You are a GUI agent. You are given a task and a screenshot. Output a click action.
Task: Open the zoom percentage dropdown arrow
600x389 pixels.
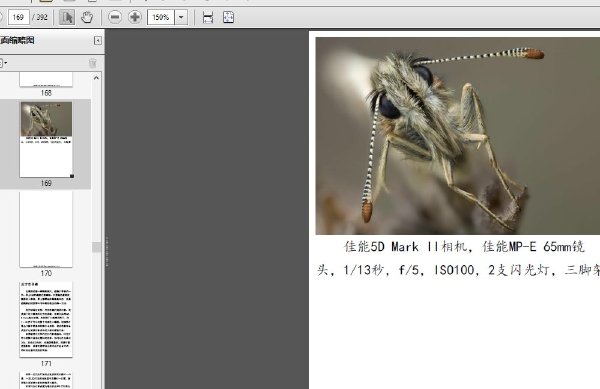coord(181,17)
